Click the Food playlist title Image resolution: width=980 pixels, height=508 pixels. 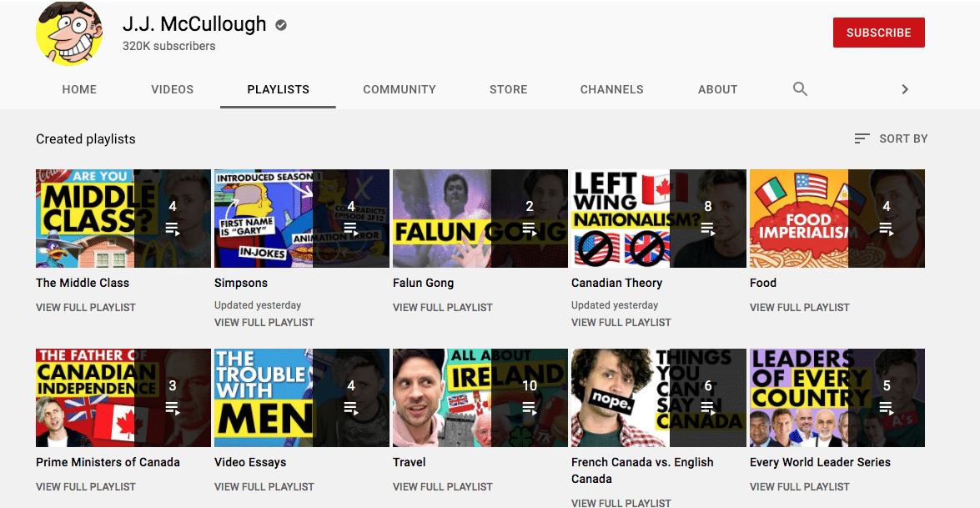click(763, 283)
